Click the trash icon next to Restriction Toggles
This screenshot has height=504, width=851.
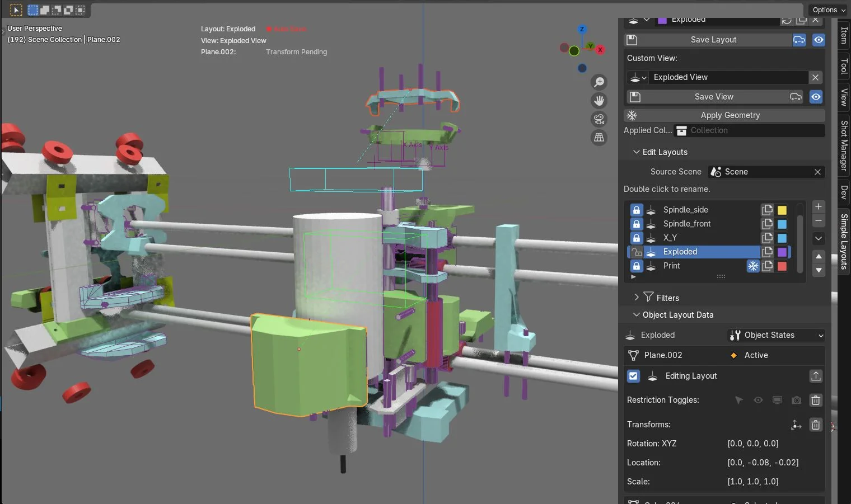pyautogui.click(x=816, y=400)
